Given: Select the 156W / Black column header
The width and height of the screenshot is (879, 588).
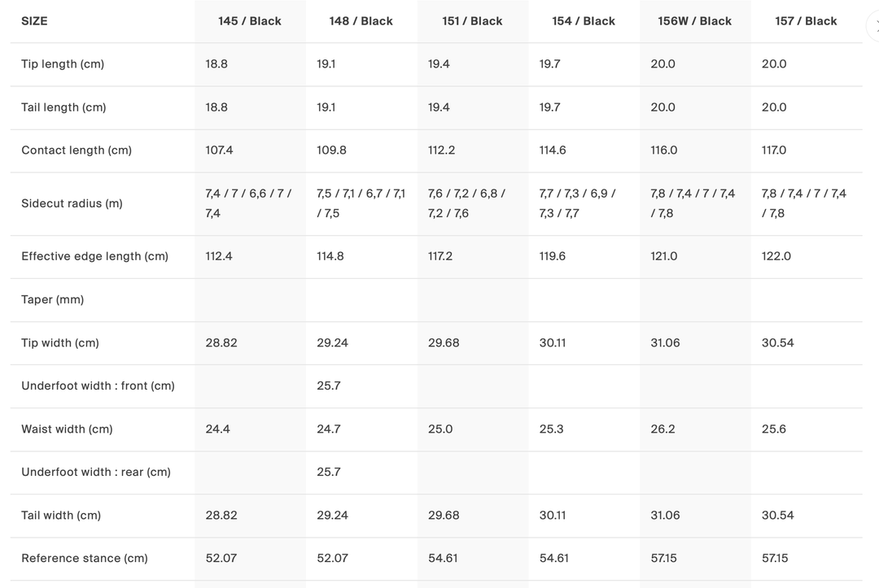Looking at the screenshot, I should 694,21.
